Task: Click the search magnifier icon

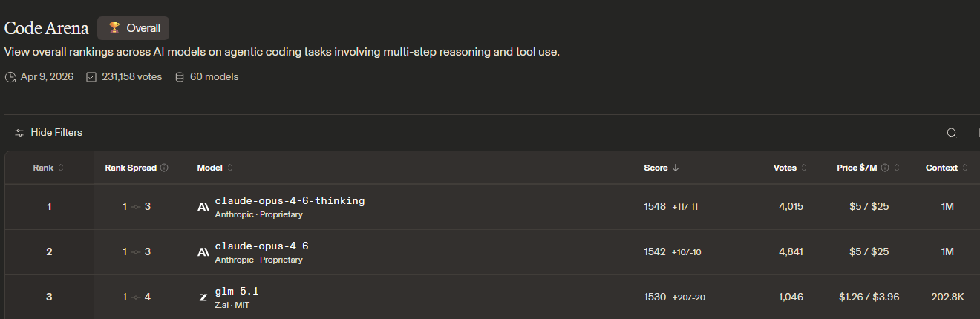Action: (x=951, y=133)
